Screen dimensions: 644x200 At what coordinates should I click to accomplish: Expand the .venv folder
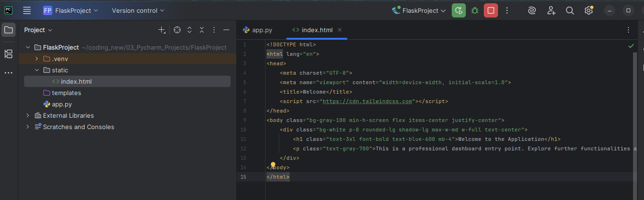[x=37, y=59]
